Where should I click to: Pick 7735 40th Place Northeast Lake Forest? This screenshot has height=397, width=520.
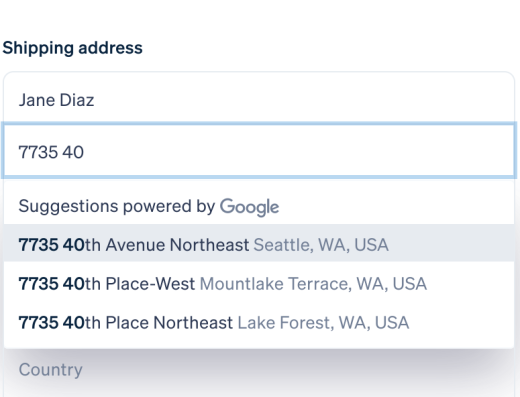pyautogui.click(x=259, y=323)
